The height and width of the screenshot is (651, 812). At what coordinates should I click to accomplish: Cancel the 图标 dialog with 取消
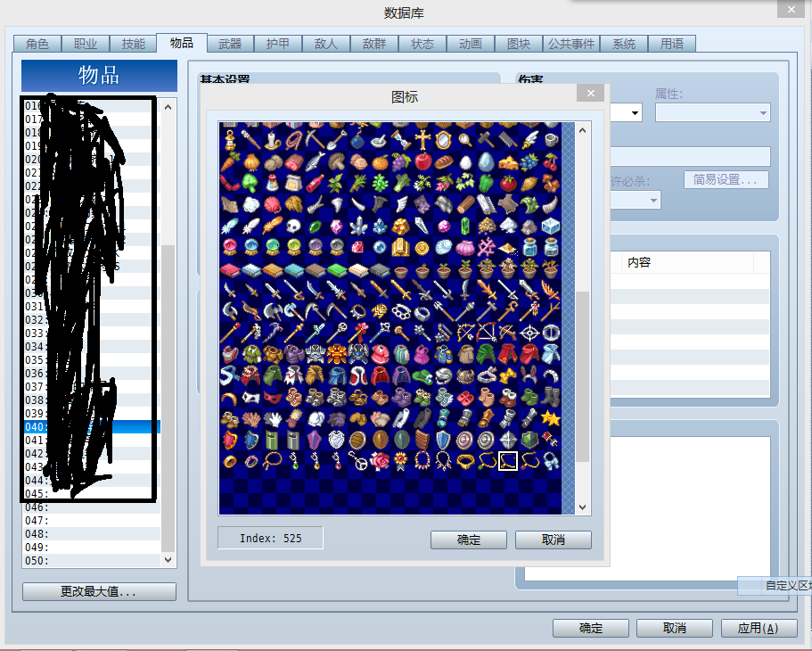pyautogui.click(x=554, y=540)
